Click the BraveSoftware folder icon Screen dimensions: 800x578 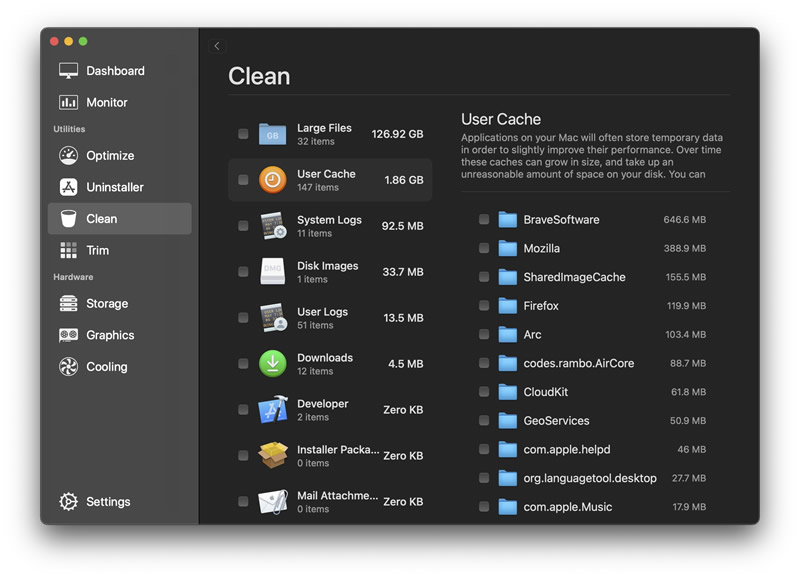pos(508,220)
